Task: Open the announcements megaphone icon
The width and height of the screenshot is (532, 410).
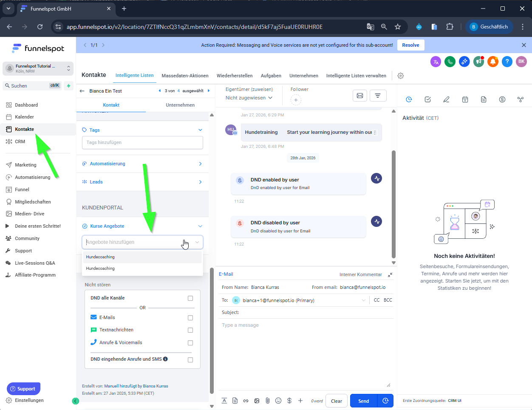Action: coord(479,62)
